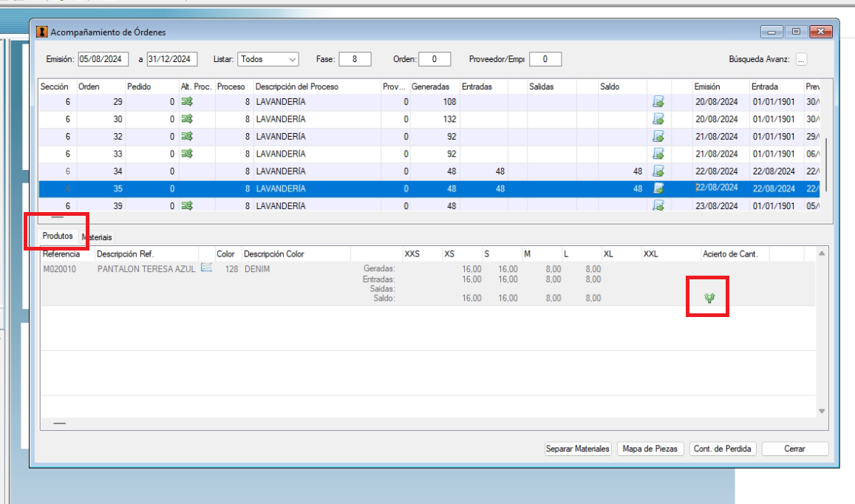Click the Emisión end date field 31/12/2024
This screenshot has width=855, height=504.
point(171,59)
